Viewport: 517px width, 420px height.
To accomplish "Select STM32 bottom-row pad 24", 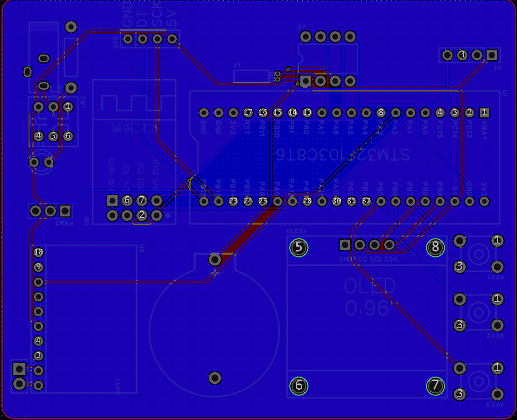I will (248, 201).
